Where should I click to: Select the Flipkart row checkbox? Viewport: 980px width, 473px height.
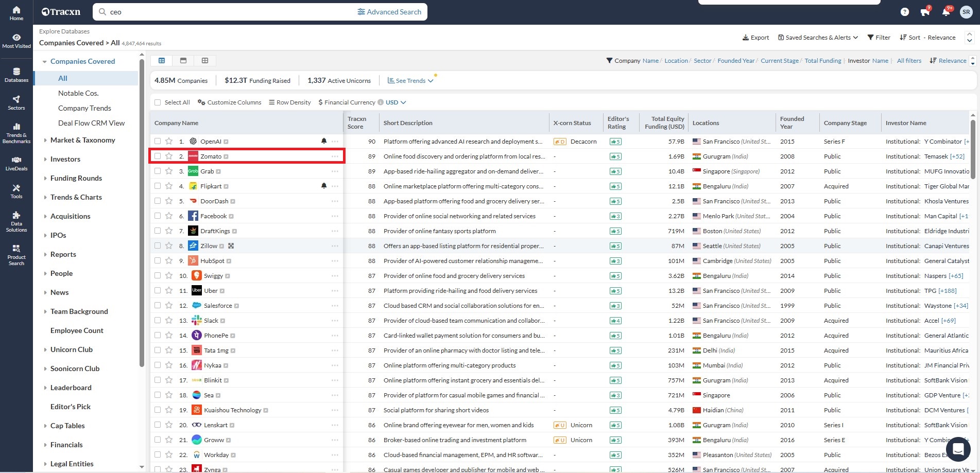pos(158,186)
